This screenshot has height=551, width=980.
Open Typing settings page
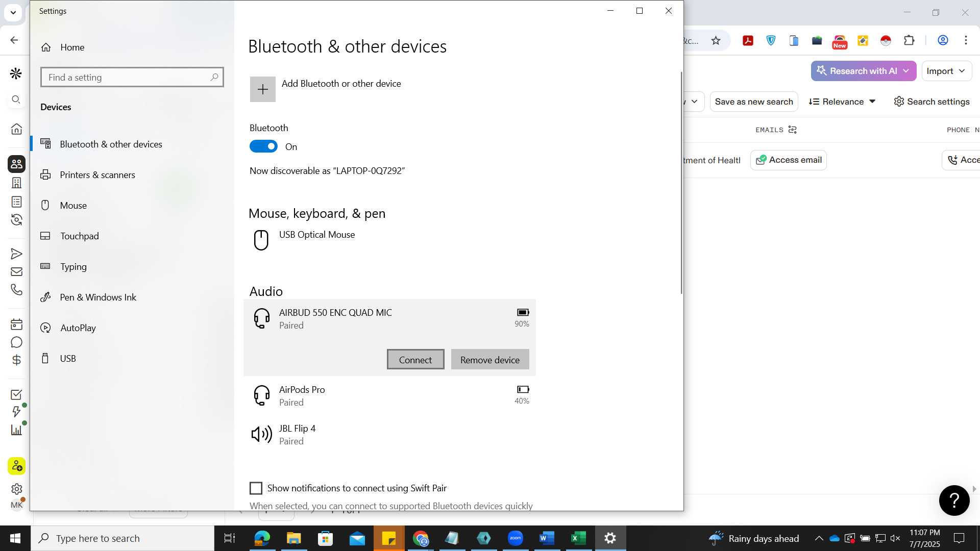(x=73, y=267)
